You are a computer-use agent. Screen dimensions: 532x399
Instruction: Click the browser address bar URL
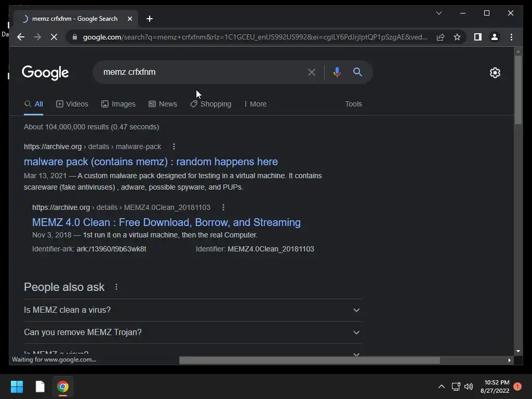[x=255, y=37]
